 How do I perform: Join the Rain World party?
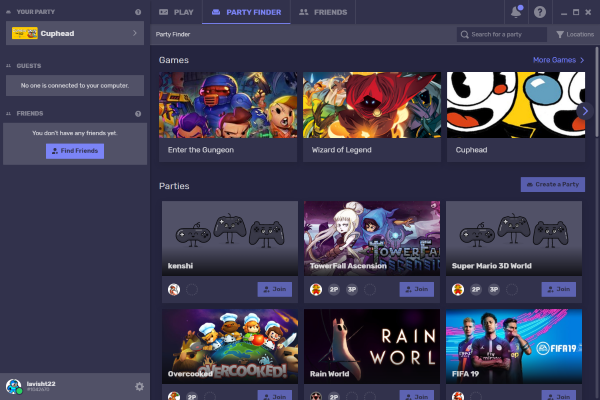[417, 395]
